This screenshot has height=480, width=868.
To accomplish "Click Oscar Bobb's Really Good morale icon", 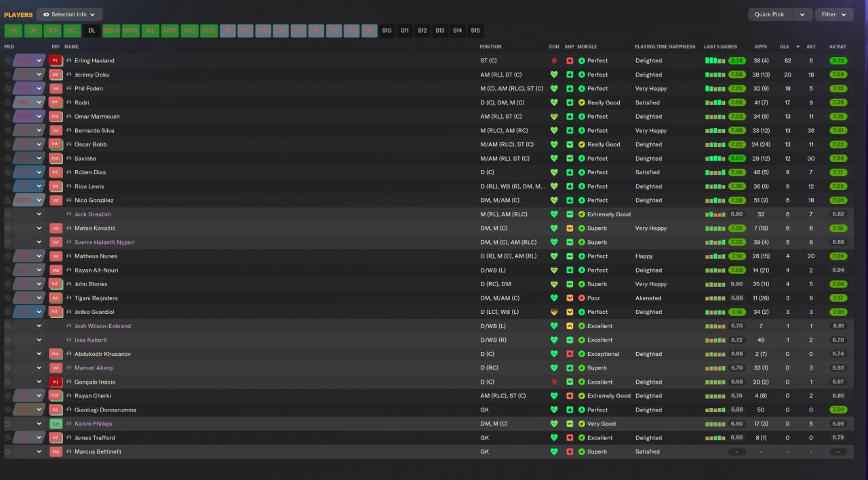I will point(582,144).
